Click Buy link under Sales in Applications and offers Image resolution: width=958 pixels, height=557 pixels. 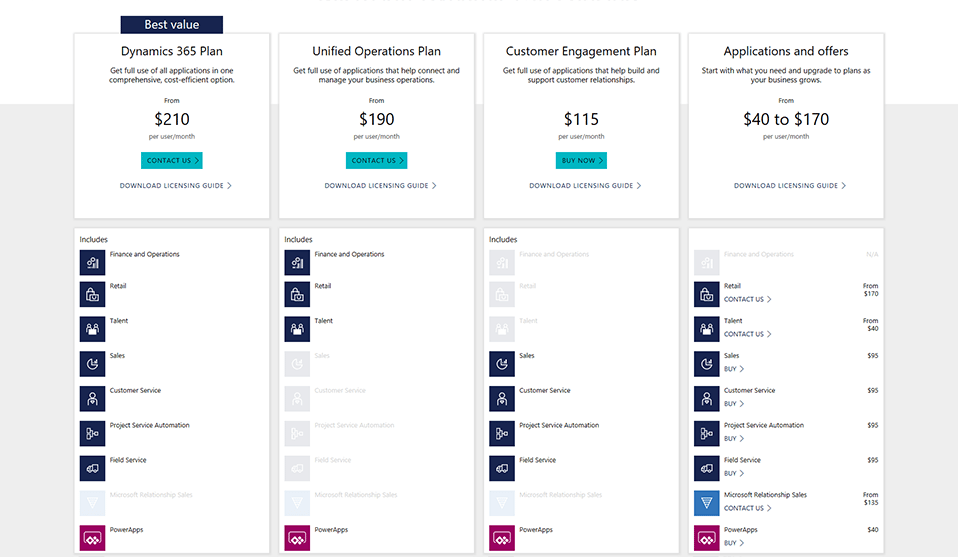tap(734, 369)
